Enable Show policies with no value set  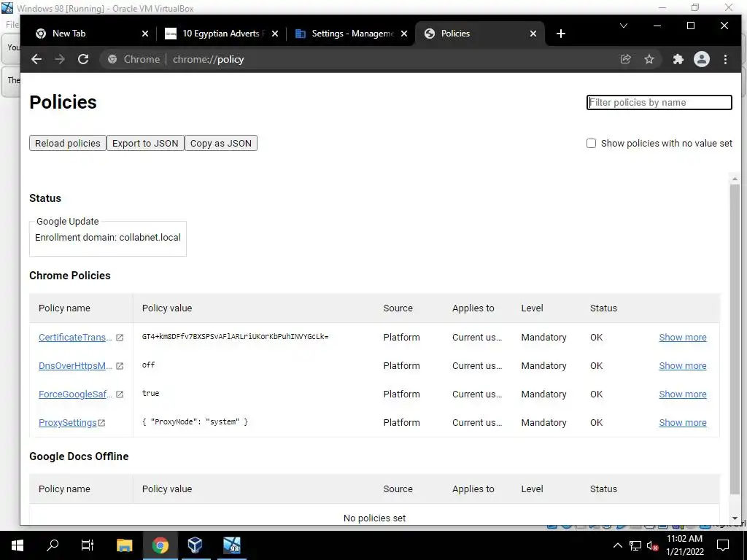pyautogui.click(x=591, y=144)
